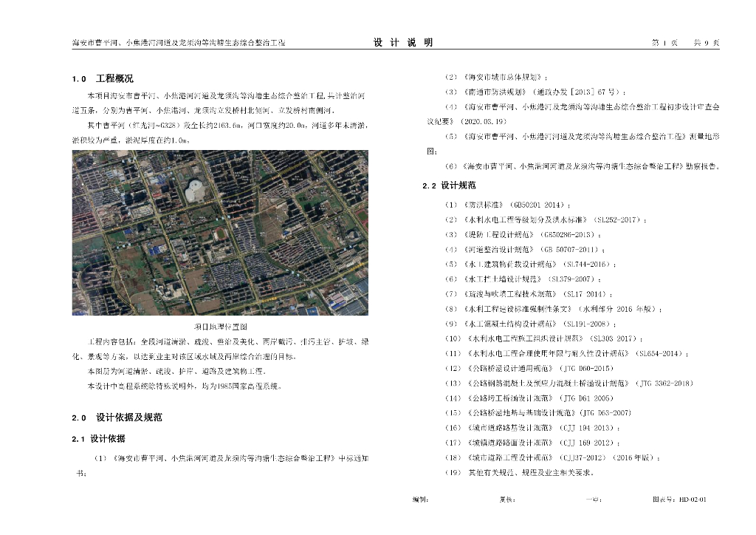
Task: Click the item '《公路桥涵地基与基础设计规范》'
Action: pyautogui.click(x=523, y=413)
